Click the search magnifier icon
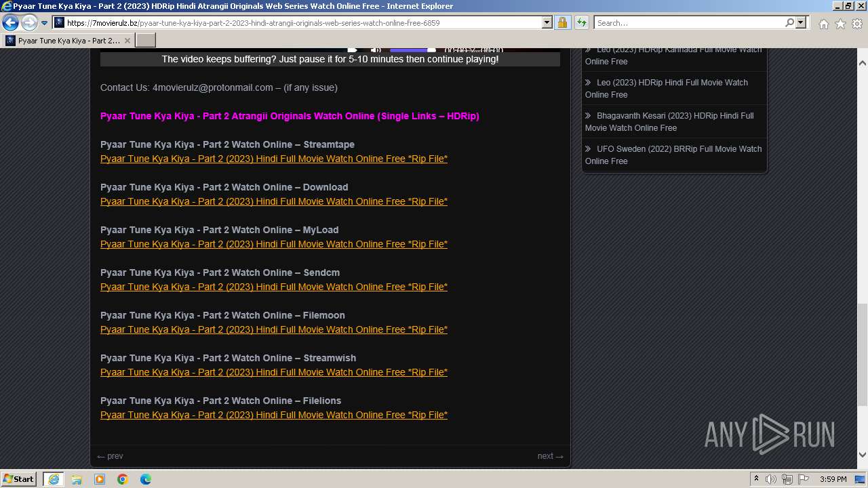The height and width of the screenshot is (488, 868). point(789,23)
